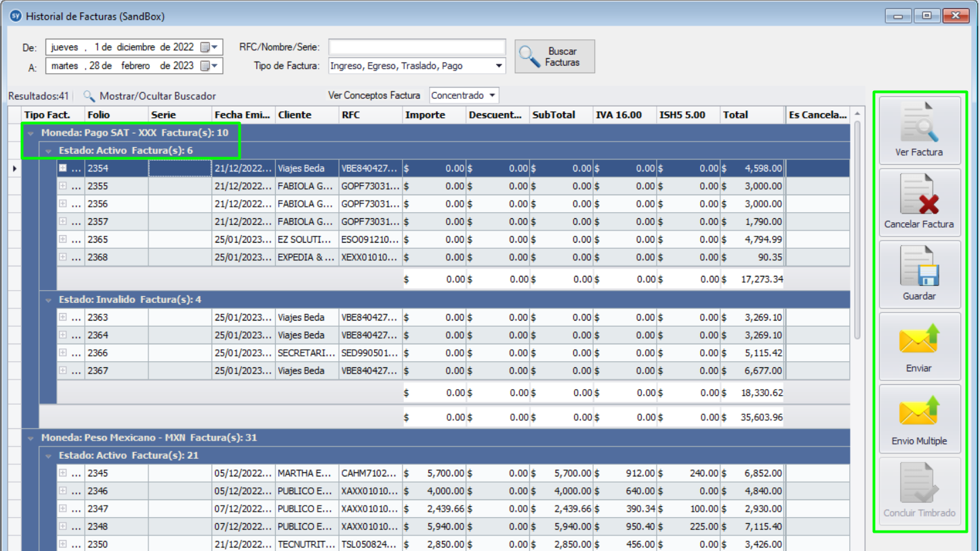Expand details of folio 2363 row
Viewport: 980px width, 551px height.
(x=63, y=317)
